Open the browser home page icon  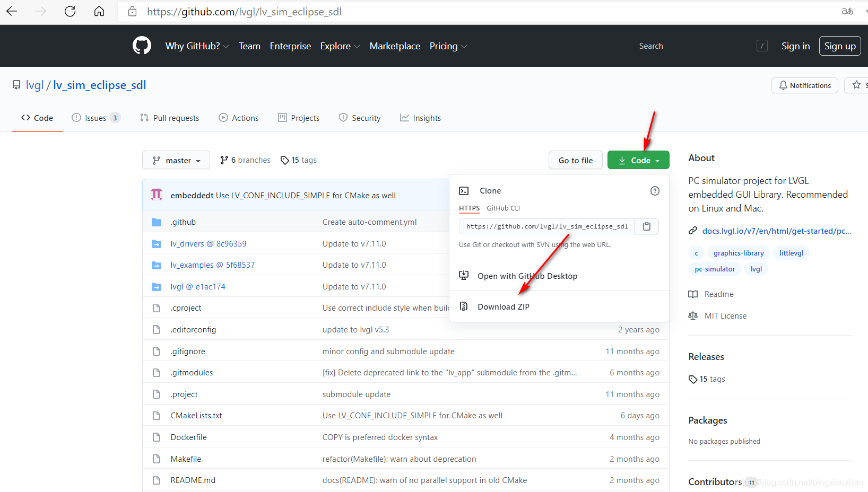[99, 11]
